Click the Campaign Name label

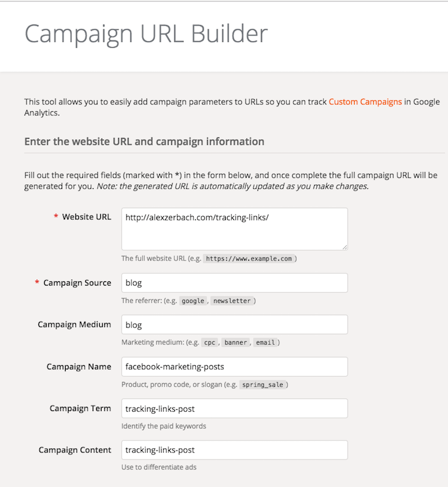tap(79, 366)
